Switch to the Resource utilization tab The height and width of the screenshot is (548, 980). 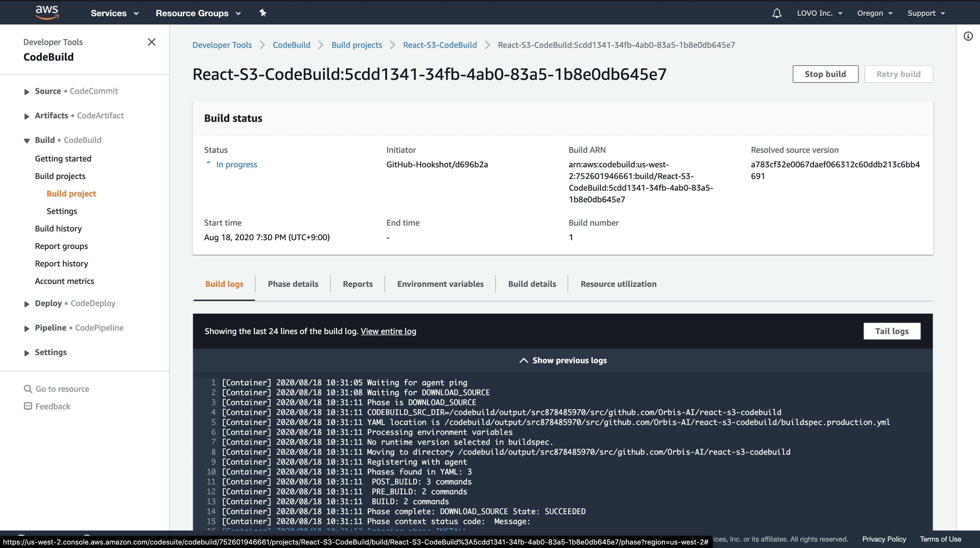[618, 284]
